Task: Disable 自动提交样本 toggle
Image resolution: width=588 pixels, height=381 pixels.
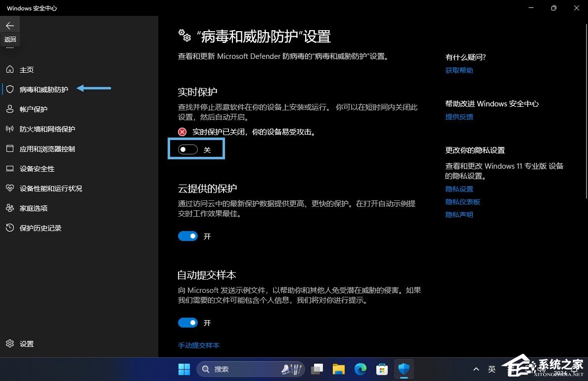Action: click(188, 323)
